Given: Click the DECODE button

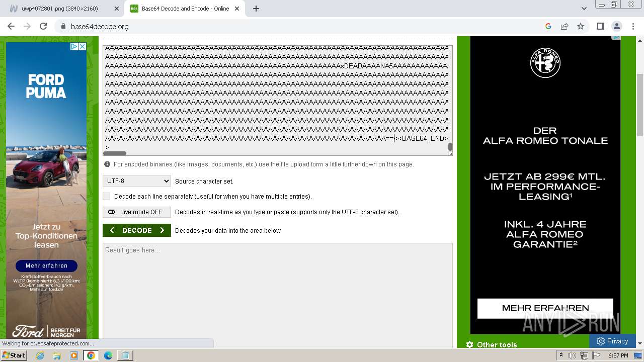Looking at the screenshot, I should (137, 230).
